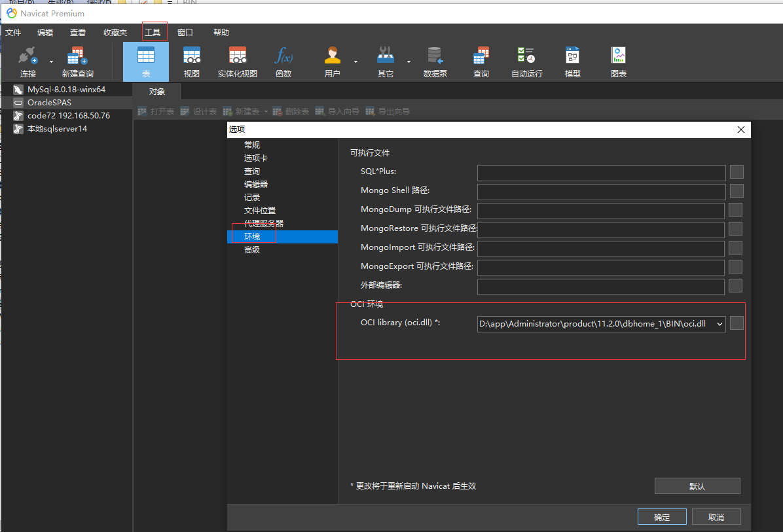Open the Favorites (收藏夹) menu

tap(115, 33)
